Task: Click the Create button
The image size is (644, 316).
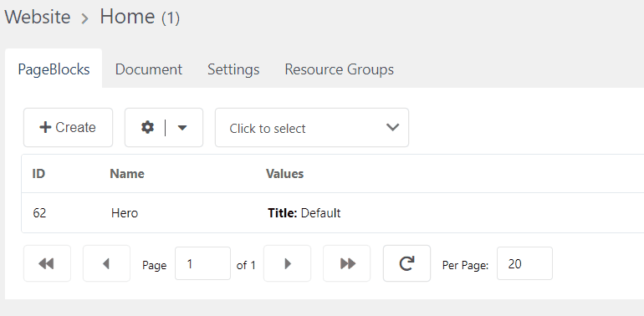Action: click(69, 128)
